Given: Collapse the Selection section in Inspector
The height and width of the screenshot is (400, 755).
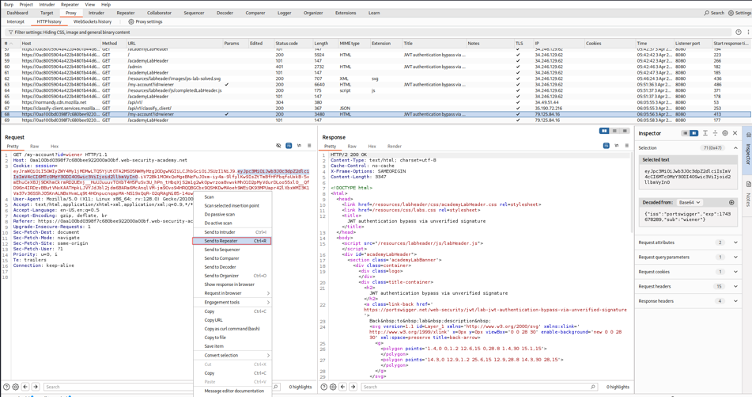Looking at the screenshot, I should [x=736, y=148].
